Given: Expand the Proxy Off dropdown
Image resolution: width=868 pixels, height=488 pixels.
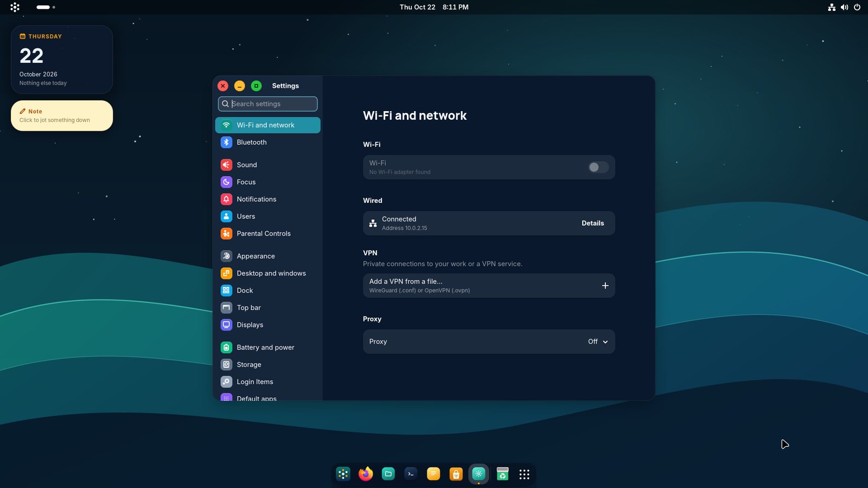Looking at the screenshot, I should click(598, 342).
